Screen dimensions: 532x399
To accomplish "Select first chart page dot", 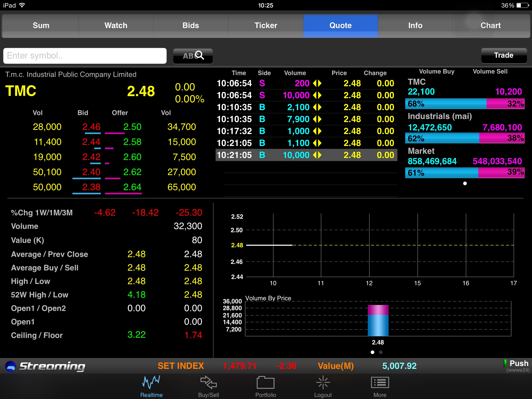I will coord(373,352).
